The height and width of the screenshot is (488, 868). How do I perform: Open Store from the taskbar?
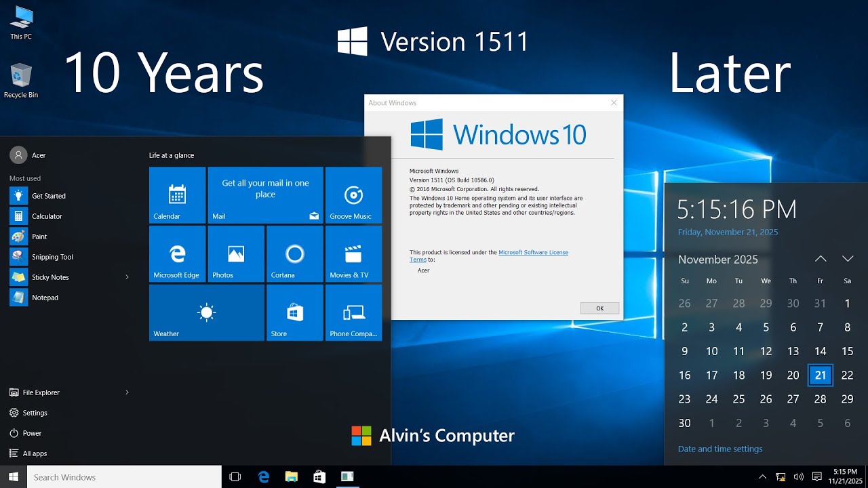tap(319, 476)
